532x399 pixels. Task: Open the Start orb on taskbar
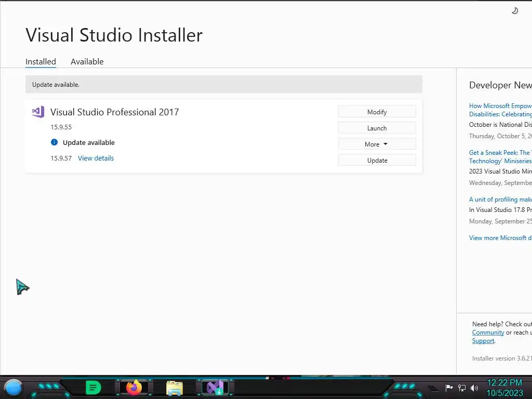click(14, 388)
